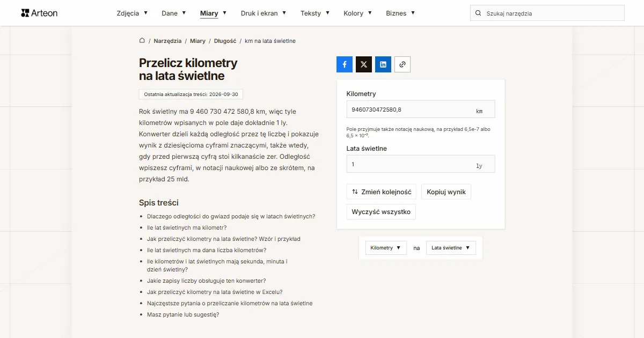The height and width of the screenshot is (338, 644).
Task: Click the Zmień kolejność button
Action: pos(382,192)
